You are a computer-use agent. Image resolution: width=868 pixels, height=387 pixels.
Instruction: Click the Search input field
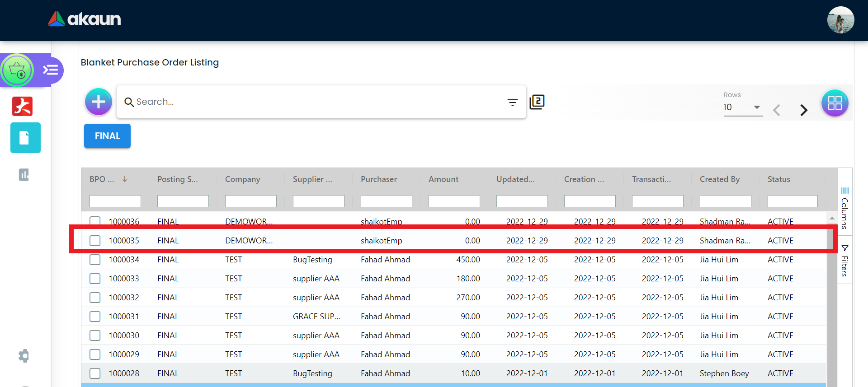coord(316,102)
